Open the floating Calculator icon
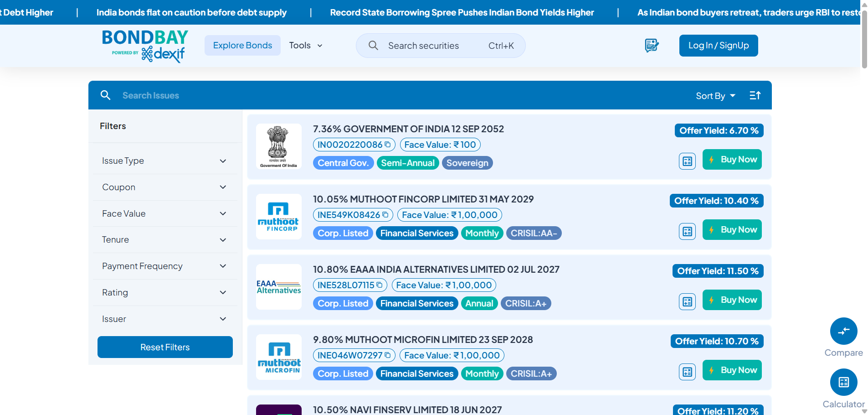This screenshot has height=415, width=868. [843, 382]
